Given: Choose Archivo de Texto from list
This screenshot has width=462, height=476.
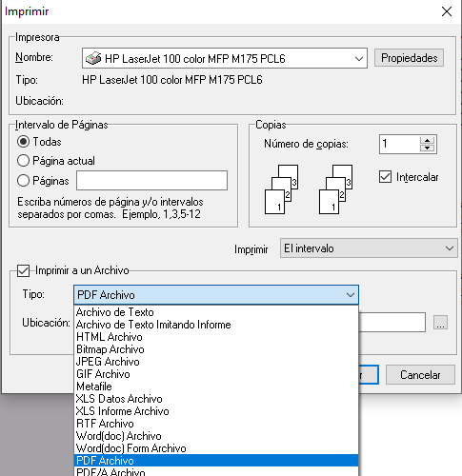Looking at the screenshot, I should (x=216, y=312).
